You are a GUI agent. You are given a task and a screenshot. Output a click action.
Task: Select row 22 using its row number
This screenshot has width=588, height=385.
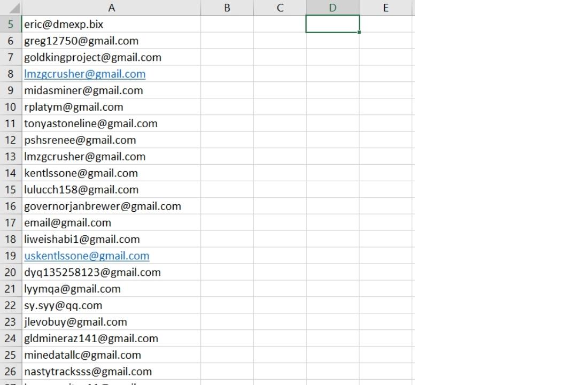(x=10, y=305)
